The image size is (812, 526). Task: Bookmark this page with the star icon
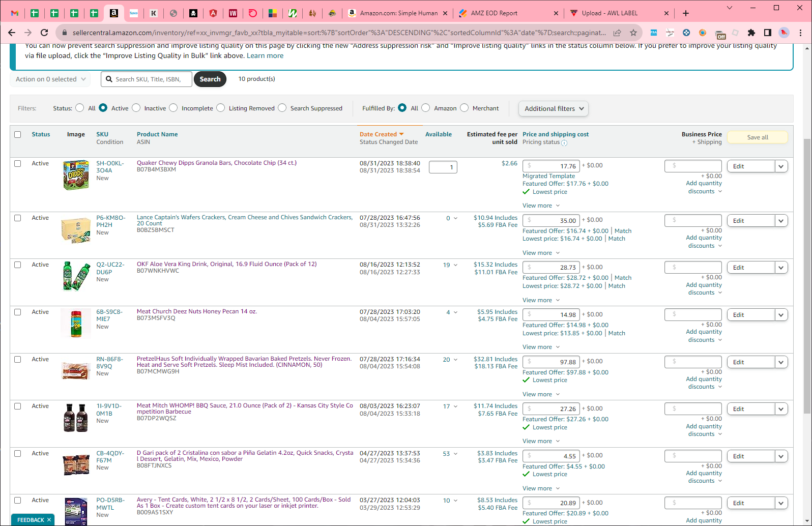(633, 33)
